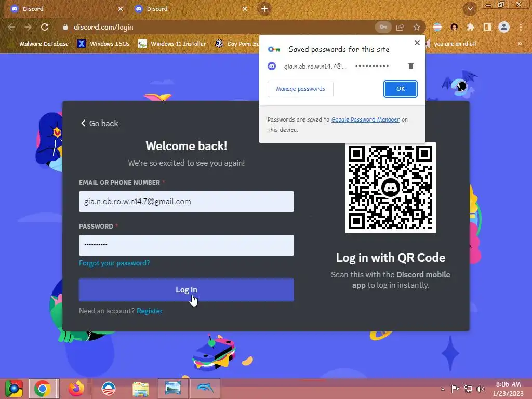Image resolution: width=532 pixels, height=399 pixels.
Task: Click the Discord QR code
Action: (391, 188)
